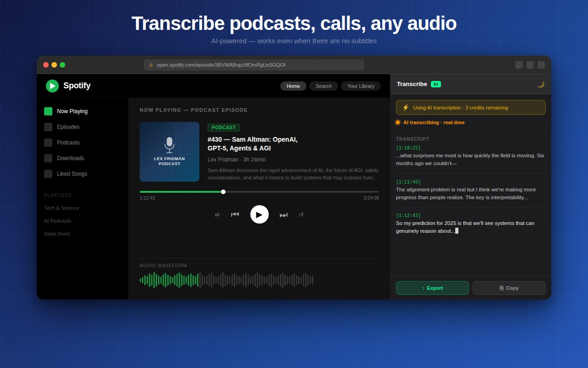The image size is (588, 368).
Task: Jump to transcript timestamp 1:10:22
Action: point(408,148)
